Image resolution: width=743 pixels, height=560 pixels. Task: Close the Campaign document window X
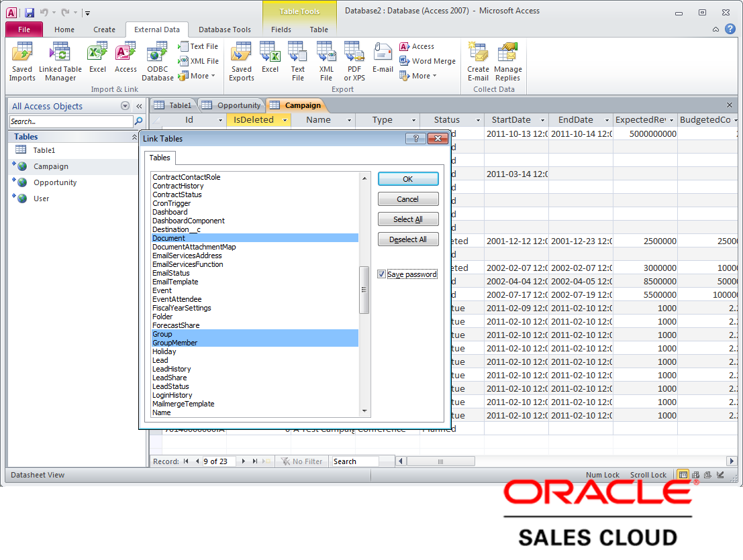tap(730, 105)
